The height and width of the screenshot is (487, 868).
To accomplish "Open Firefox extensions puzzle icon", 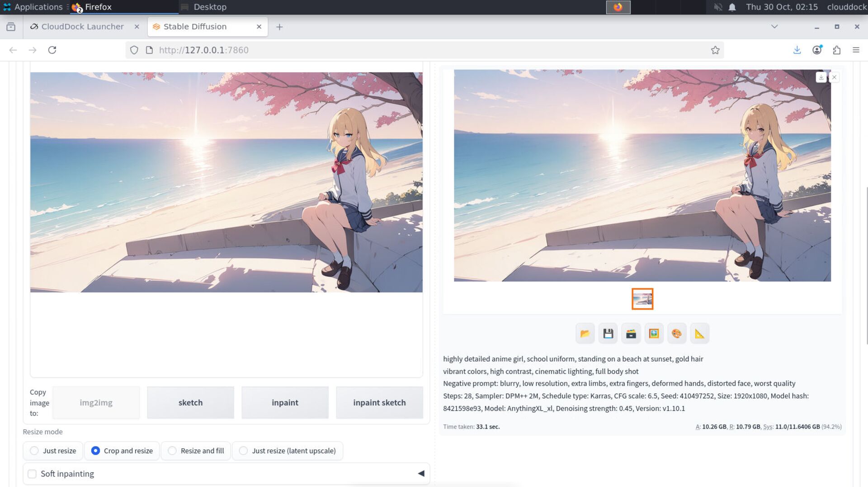I will pyautogui.click(x=836, y=50).
